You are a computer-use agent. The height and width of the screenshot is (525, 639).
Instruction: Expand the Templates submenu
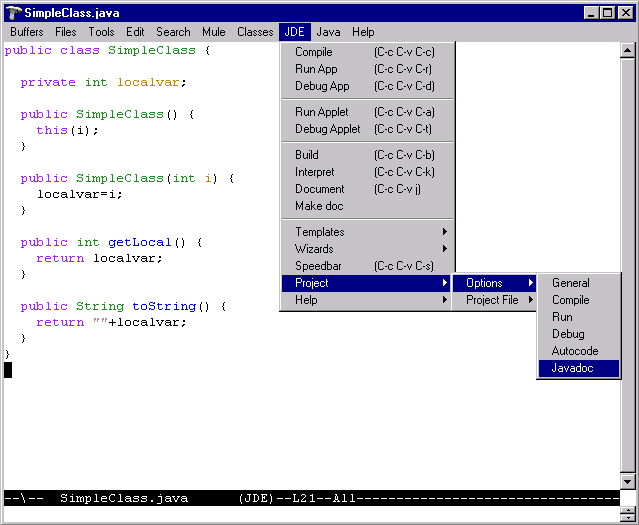coord(367,232)
